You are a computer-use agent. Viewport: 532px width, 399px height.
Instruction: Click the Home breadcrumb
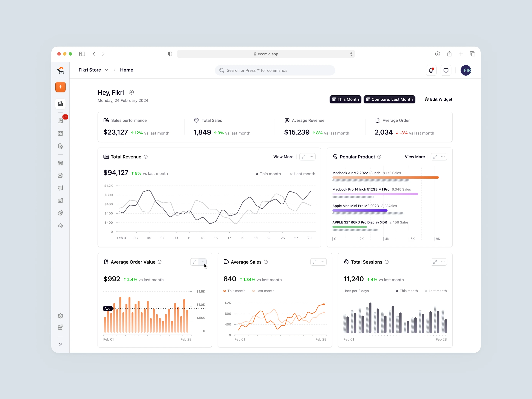click(x=126, y=70)
